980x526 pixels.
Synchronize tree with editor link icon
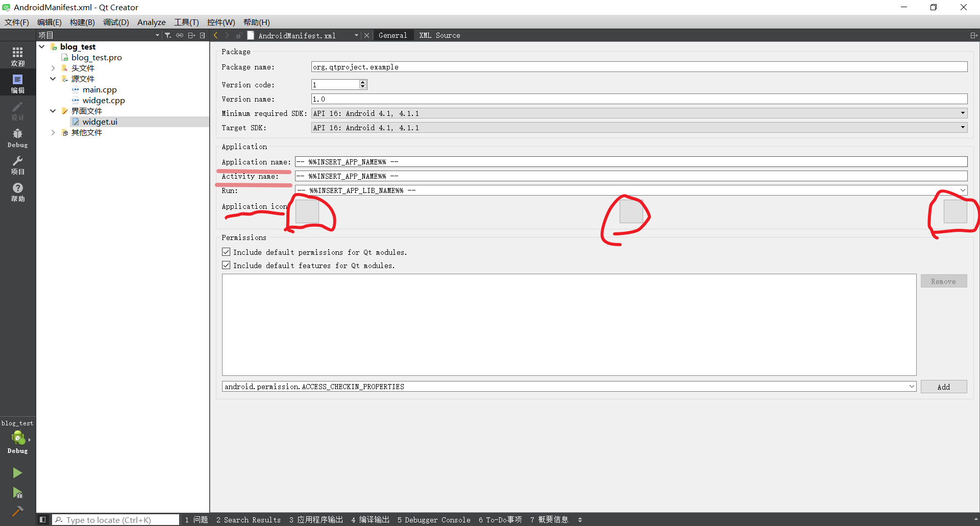180,35
